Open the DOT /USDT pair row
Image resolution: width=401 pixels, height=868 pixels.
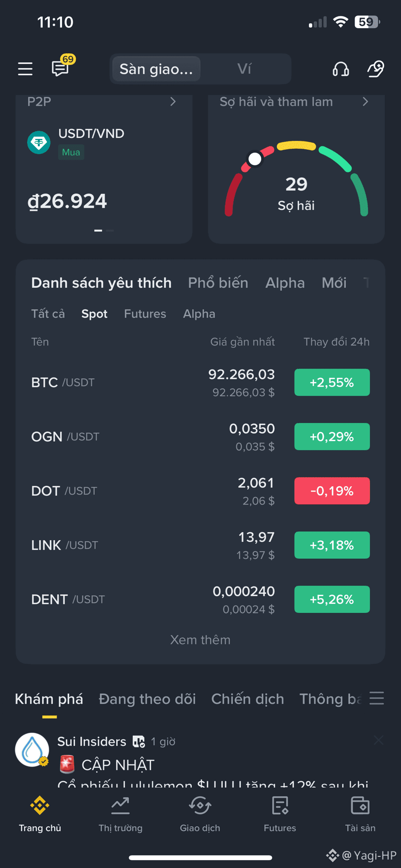pos(200,491)
